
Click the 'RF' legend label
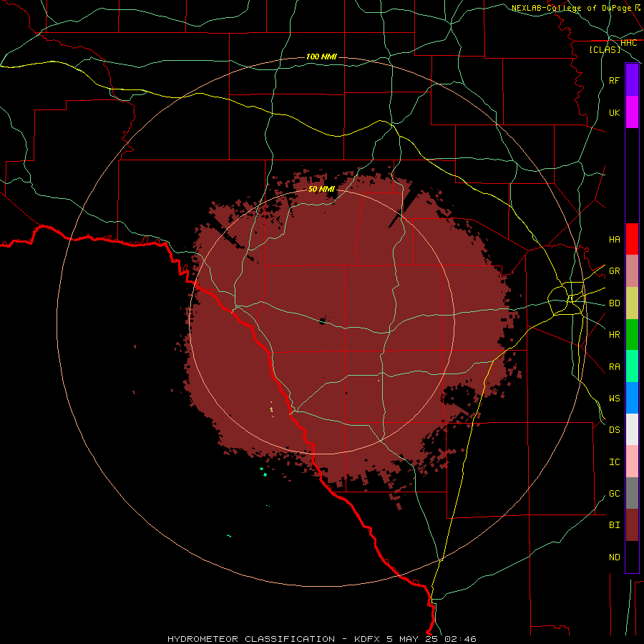614,80
